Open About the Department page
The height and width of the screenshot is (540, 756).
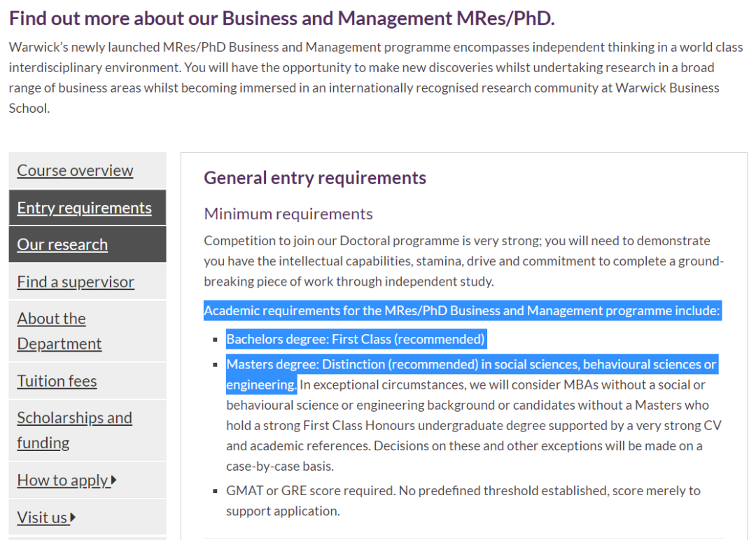(x=59, y=331)
